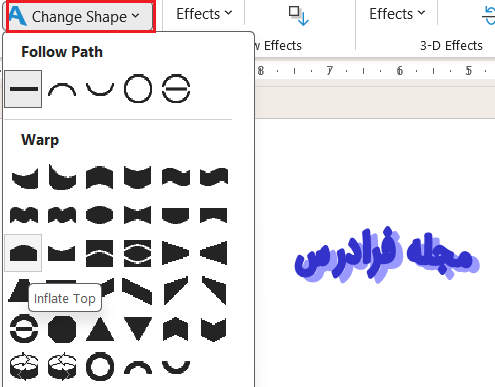Screen dimensions: 495x387
Task: Apply the Octagon stop-sign warp shape
Action: 62,329
